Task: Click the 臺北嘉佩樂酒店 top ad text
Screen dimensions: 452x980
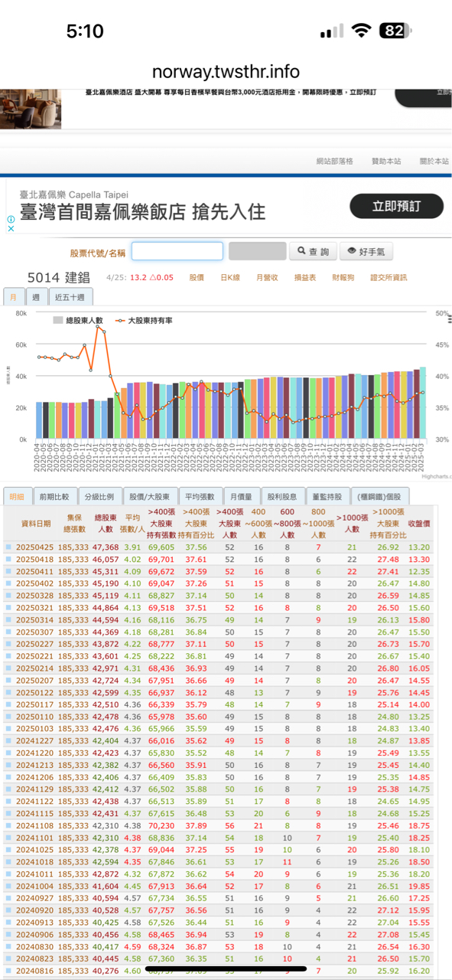Action: point(231,93)
